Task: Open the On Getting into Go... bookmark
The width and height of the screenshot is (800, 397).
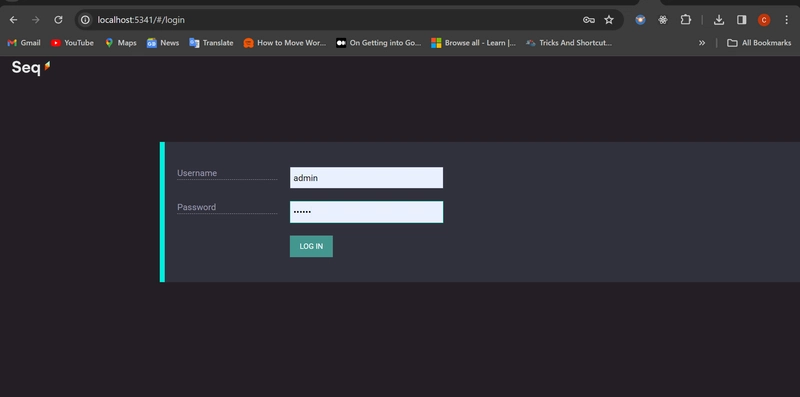Action: (x=379, y=43)
